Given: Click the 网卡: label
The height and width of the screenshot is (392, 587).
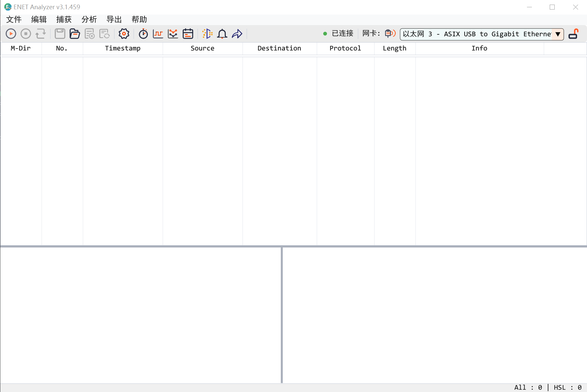Looking at the screenshot, I should point(371,33).
